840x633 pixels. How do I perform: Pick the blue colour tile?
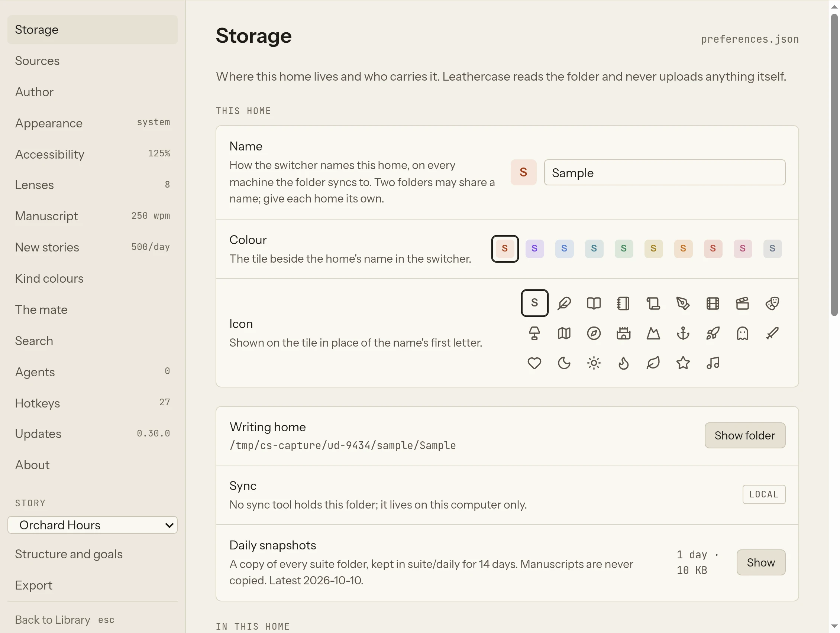click(564, 249)
